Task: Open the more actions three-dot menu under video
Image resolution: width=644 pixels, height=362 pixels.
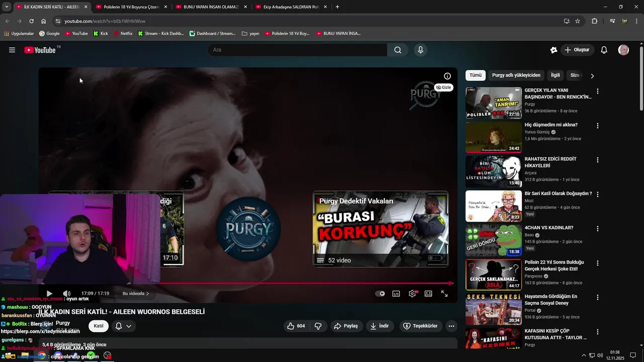Action: tap(451, 326)
